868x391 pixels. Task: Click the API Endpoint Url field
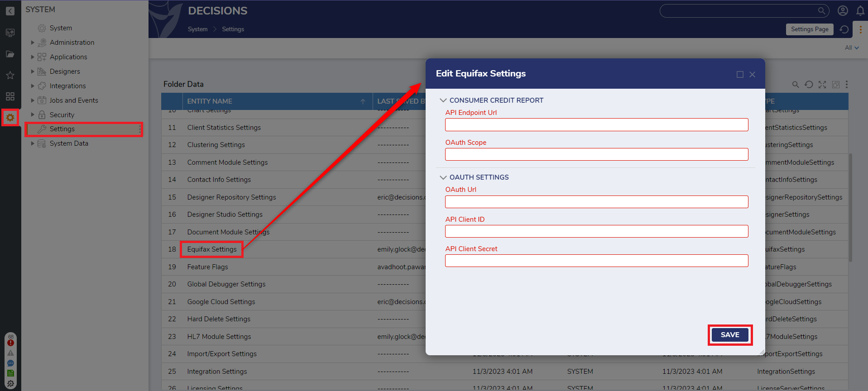pyautogui.click(x=596, y=125)
